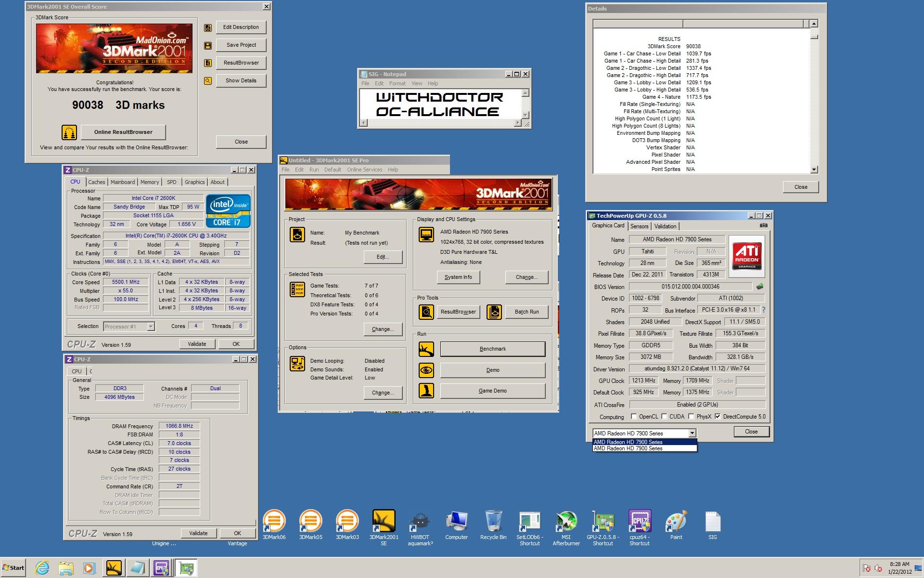Viewport: 924px width, 578px height.
Task: Open the Online Services menu in 3DMark2001
Action: click(364, 170)
